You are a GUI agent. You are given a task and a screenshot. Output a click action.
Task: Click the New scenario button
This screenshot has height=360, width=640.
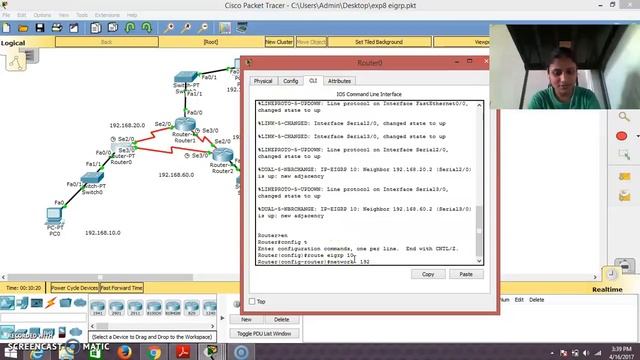(247, 320)
